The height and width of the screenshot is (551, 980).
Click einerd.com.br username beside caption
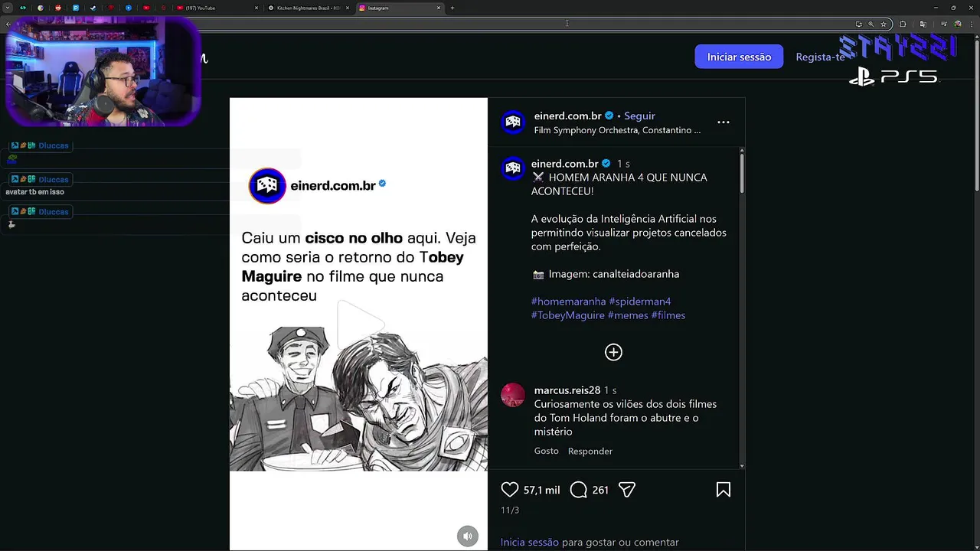tap(565, 164)
